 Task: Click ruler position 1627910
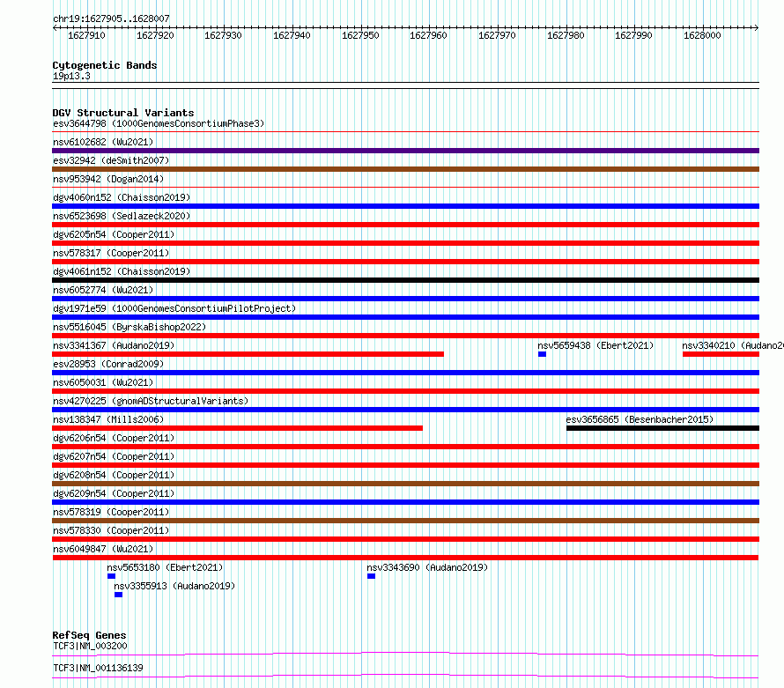coord(86,35)
